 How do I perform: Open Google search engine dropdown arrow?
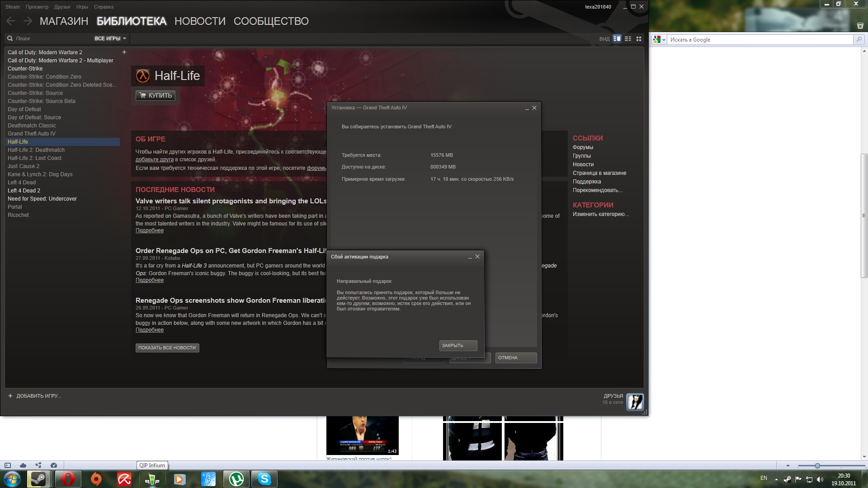point(664,40)
